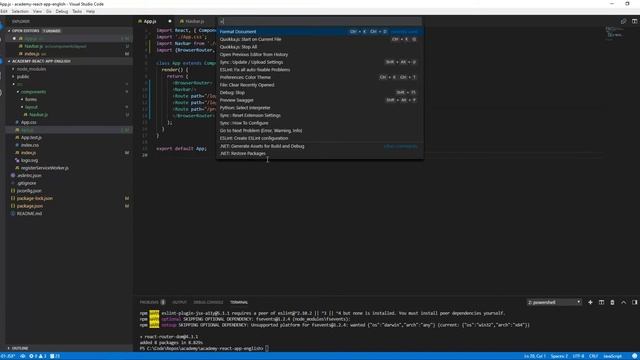Select Sync: Update / Upload Settings
Screen dimensions: 640x360
coord(320,62)
